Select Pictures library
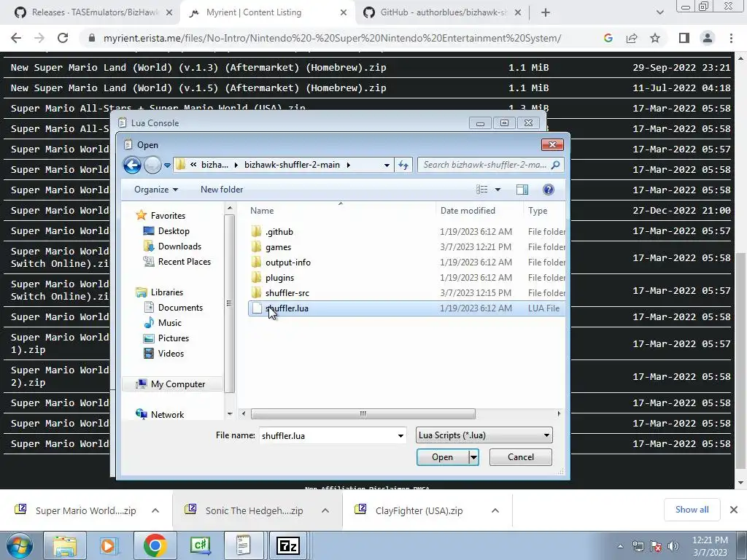The width and height of the screenshot is (747, 560). tap(174, 338)
